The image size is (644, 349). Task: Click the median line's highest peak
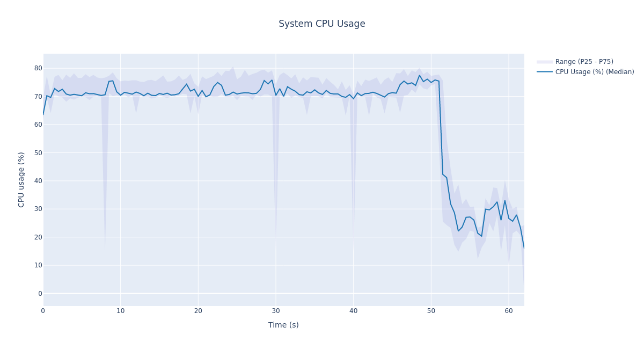pyautogui.click(x=420, y=75)
